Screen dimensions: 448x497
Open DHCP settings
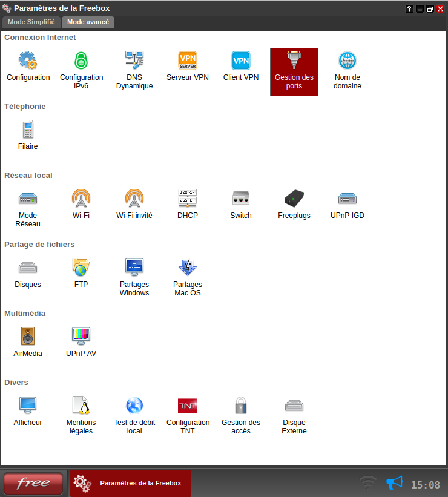[x=188, y=205]
